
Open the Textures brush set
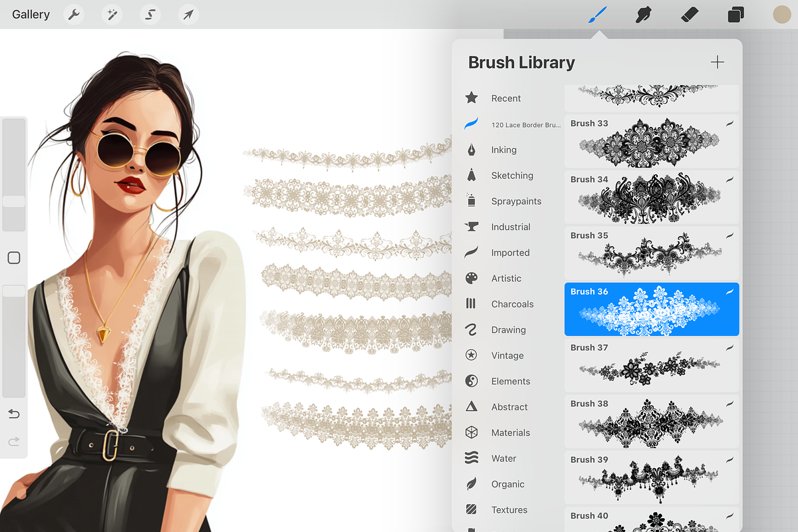[x=509, y=510]
